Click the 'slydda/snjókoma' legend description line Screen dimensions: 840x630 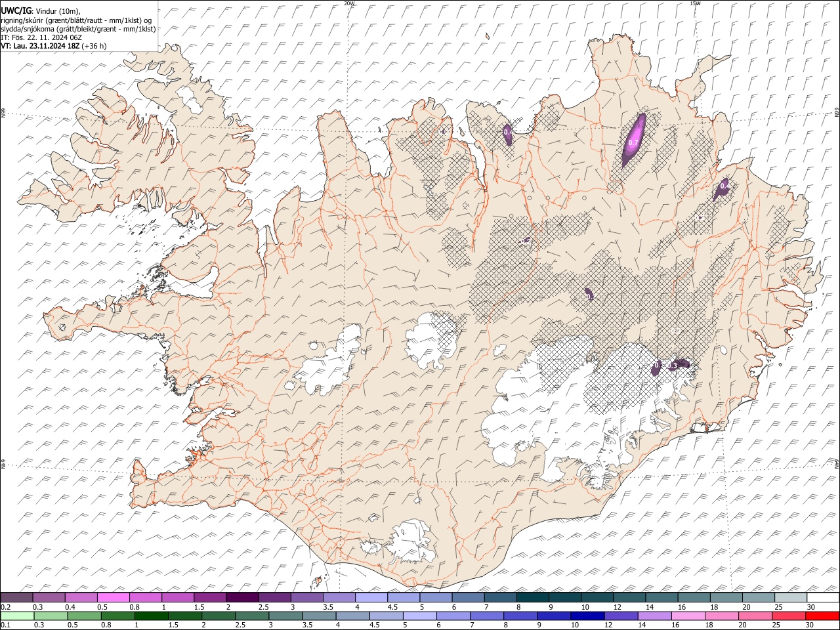[78, 29]
